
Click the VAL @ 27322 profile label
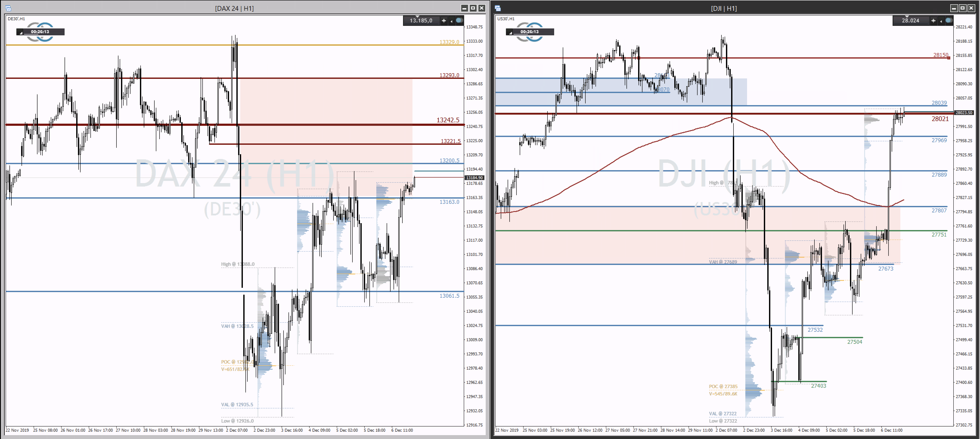[723, 414]
